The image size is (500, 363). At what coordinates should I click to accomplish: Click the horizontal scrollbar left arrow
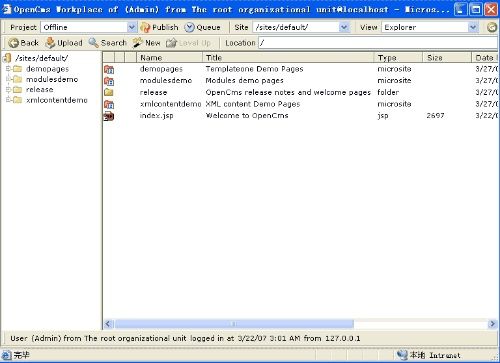108,324
